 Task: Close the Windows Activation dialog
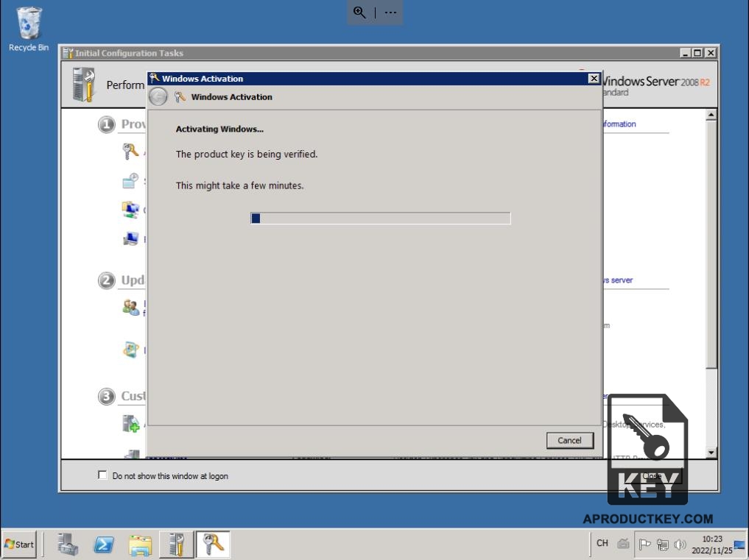coord(594,78)
